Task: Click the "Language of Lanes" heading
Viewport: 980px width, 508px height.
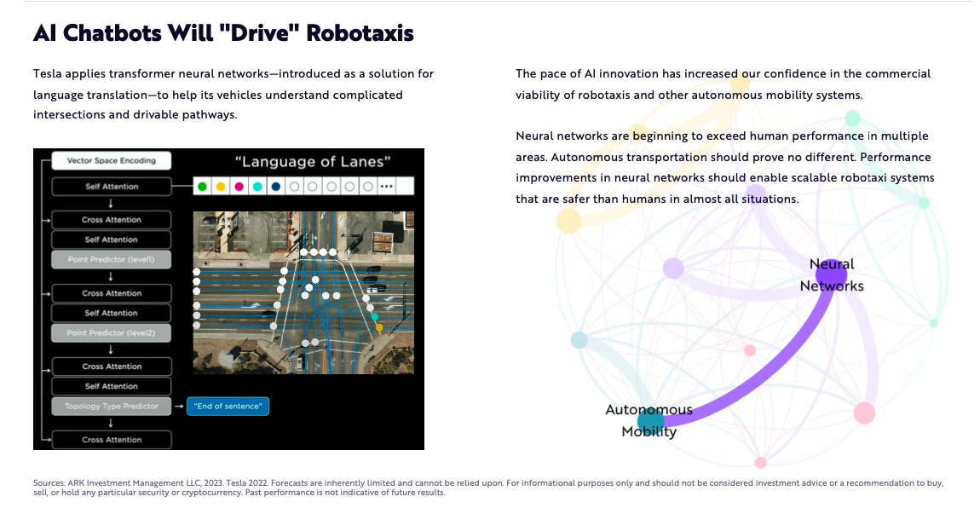Action: [x=313, y=162]
